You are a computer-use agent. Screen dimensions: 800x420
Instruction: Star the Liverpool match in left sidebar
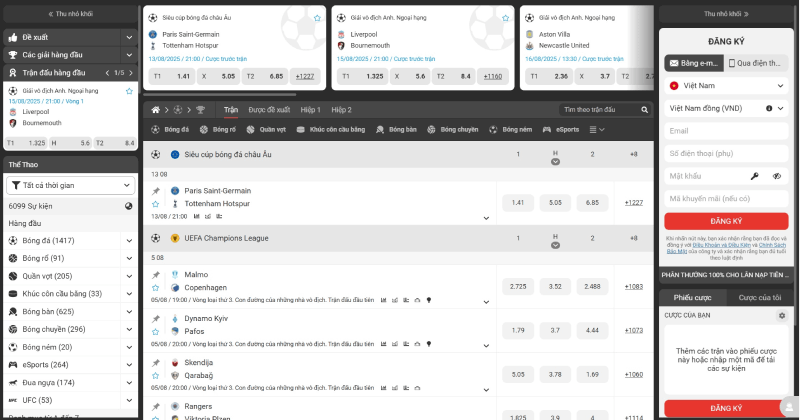(129, 91)
